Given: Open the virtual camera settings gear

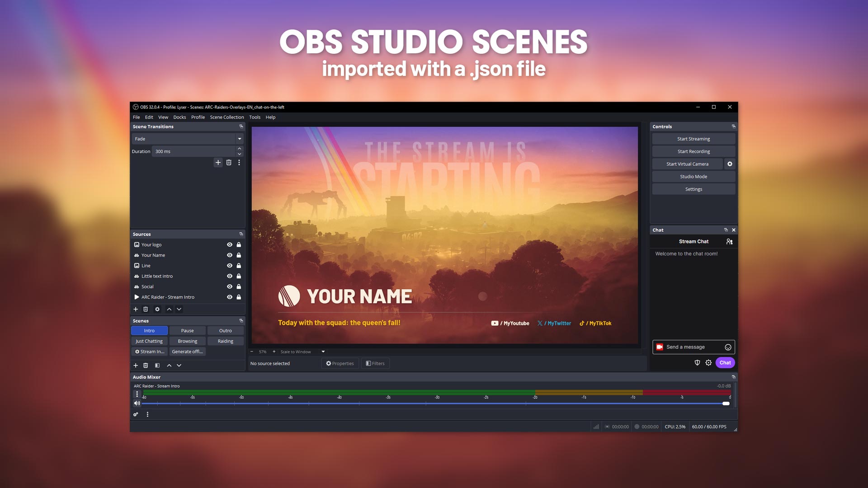Looking at the screenshot, I should click(x=730, y=164).
